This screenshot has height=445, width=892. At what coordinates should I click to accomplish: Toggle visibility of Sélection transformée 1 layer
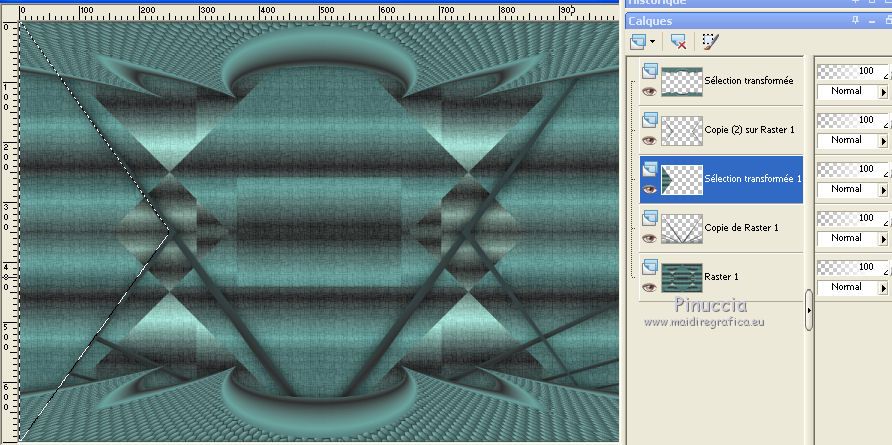pyautogui.click(x=649, y=189)
